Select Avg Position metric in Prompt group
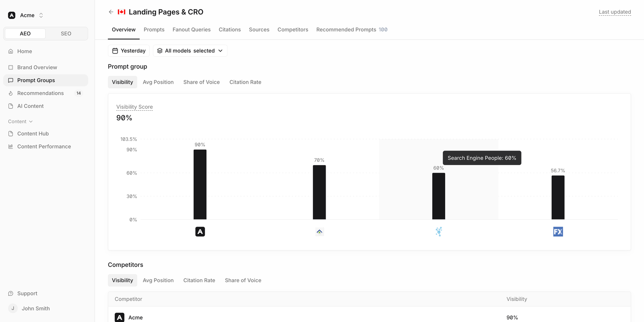This screenshot has width=644, height=322. click(158, 82)
